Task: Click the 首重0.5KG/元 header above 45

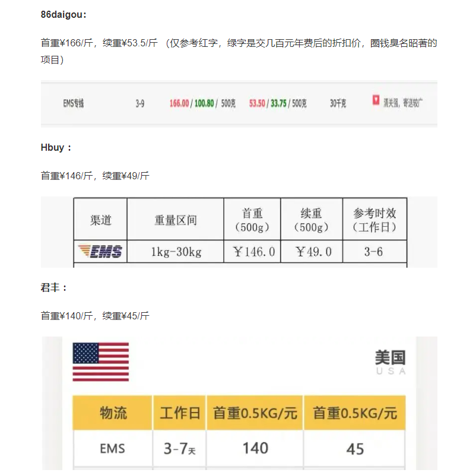Action: (x=355, y=413)
